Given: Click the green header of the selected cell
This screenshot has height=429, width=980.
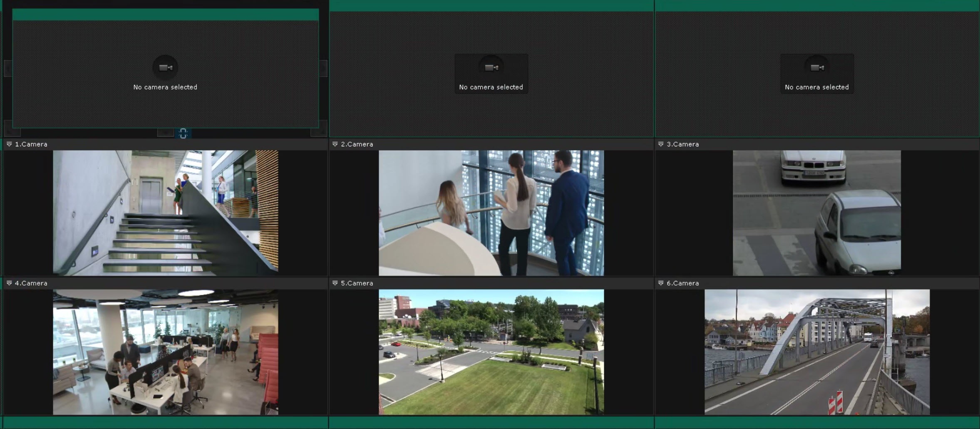Looking at the screenshot, I should pos(166,15).
